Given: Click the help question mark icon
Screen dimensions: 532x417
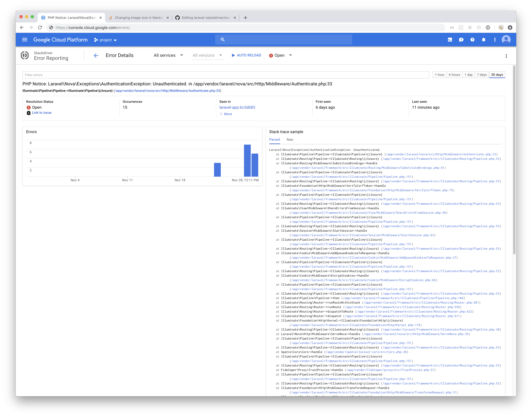Looking at the screenshot, I should pos(472,40).
